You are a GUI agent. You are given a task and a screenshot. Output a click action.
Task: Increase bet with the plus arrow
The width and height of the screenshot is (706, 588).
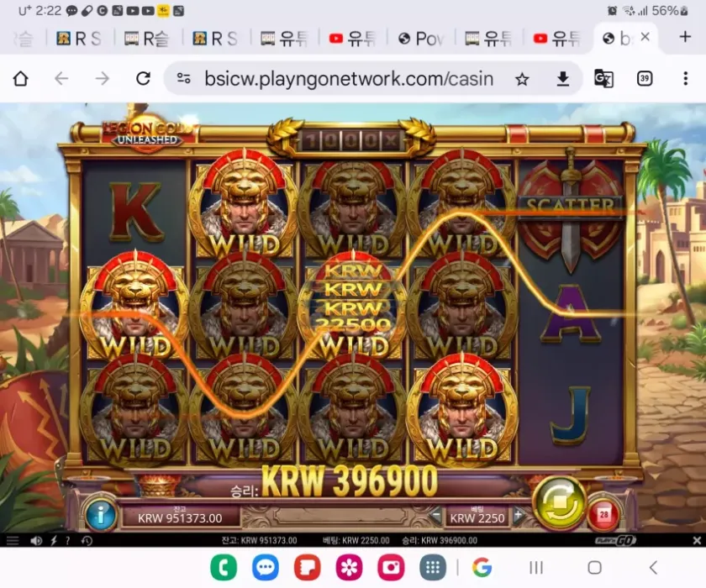(518, 515)
